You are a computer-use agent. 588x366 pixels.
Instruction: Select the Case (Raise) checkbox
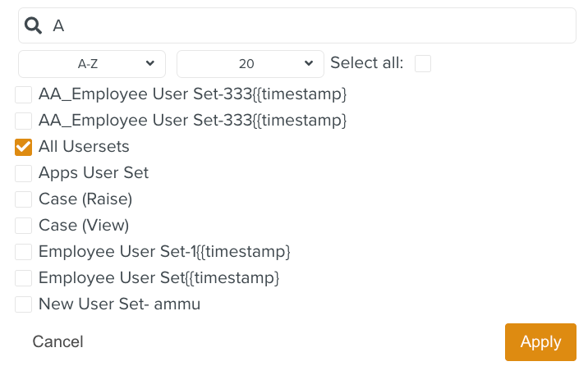click(x=24, y=199)
